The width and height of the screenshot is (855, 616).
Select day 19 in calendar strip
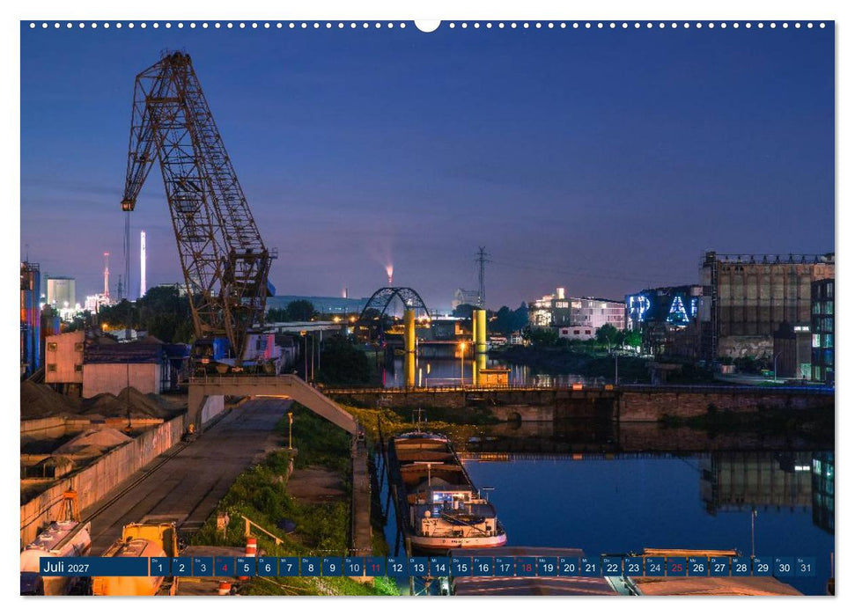tap(548, 567)
